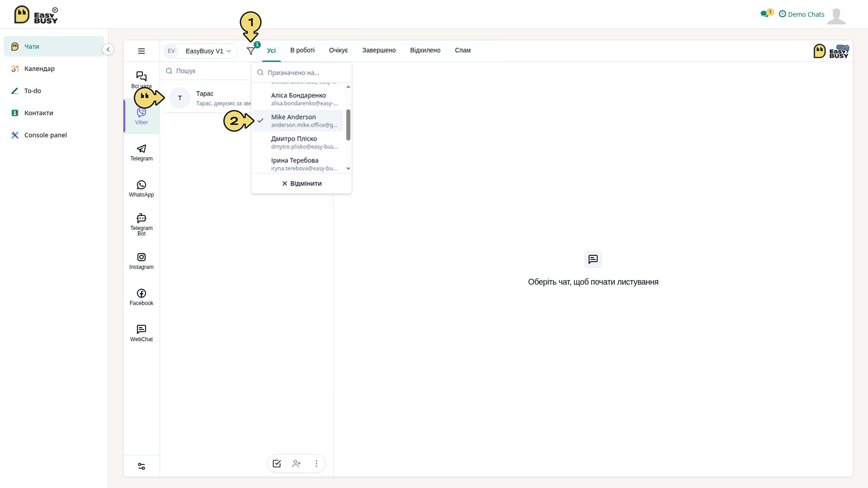Switch to the Відхилено tab
The height and width of the screenshot is (488, 868).
[x=425, y=50]
